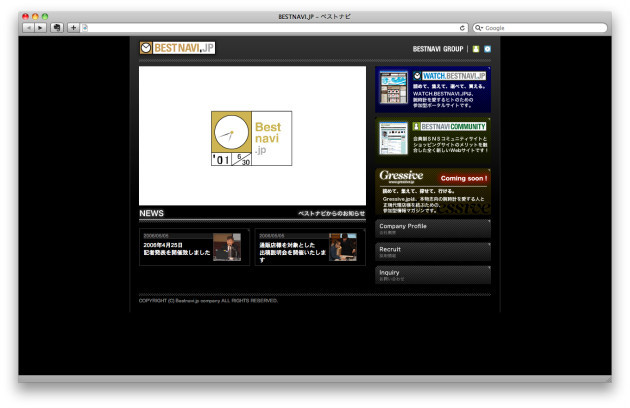Screen dimensions: 630x408
Task: Reload the page using the refresh icon
Action: coord(462,28)
